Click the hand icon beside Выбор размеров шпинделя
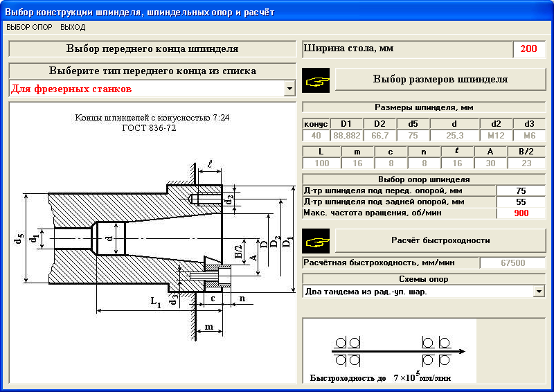The image size is (554, 392). (316, 80)
